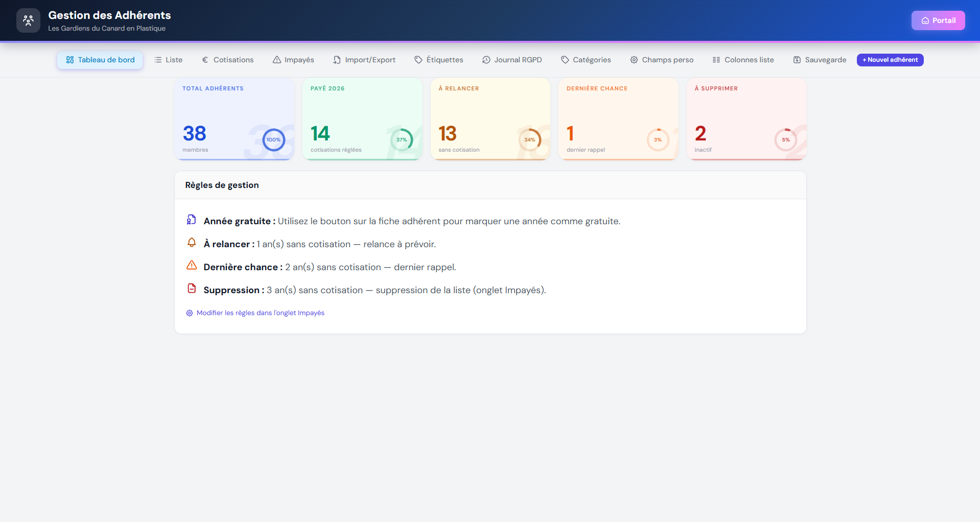
Task: Select the Cotisations euro icon
Action: click(x=205, y=60)
